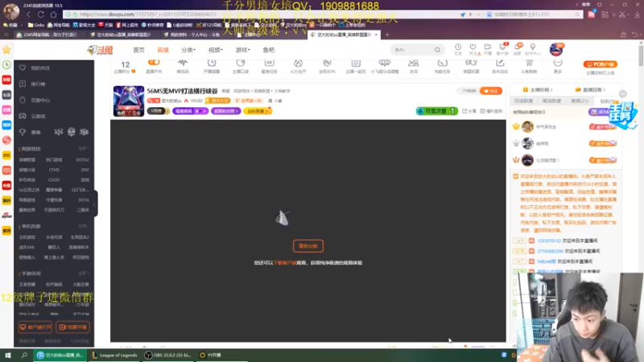Viewport: 644px width, 362px height.
Task: Click the Douyu logo in the header
Action: pos(100,50)
